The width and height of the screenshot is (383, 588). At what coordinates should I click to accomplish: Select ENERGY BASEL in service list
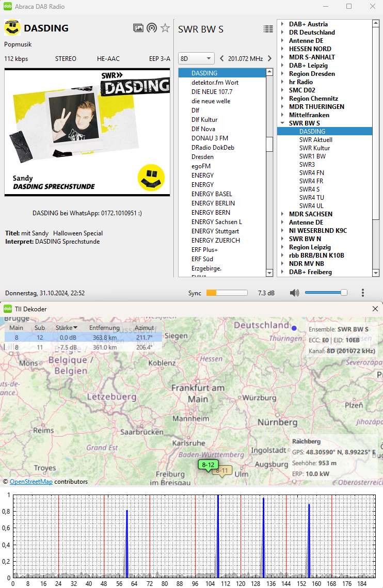pos(212,194)
